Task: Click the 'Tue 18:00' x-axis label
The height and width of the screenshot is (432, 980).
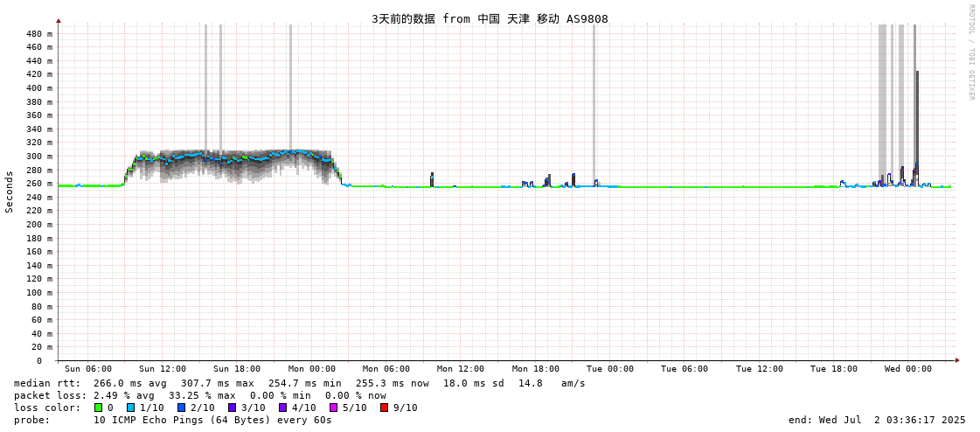Action: (x=834, y=369)
